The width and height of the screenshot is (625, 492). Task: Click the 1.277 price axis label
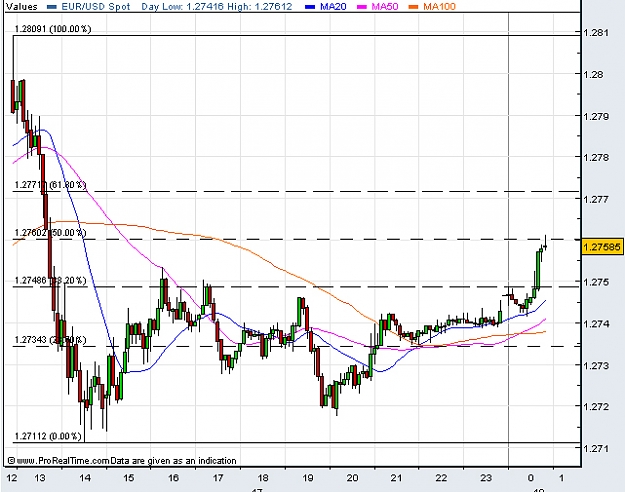(x=596, y=199)
